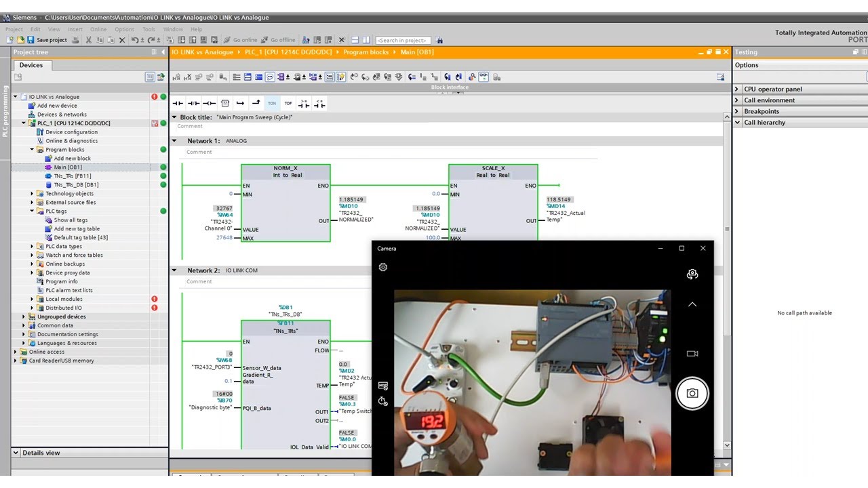This screenshot has width=868, height=488.
Task: Switch Camera to video mode
Action: click(x=692, y=354)
